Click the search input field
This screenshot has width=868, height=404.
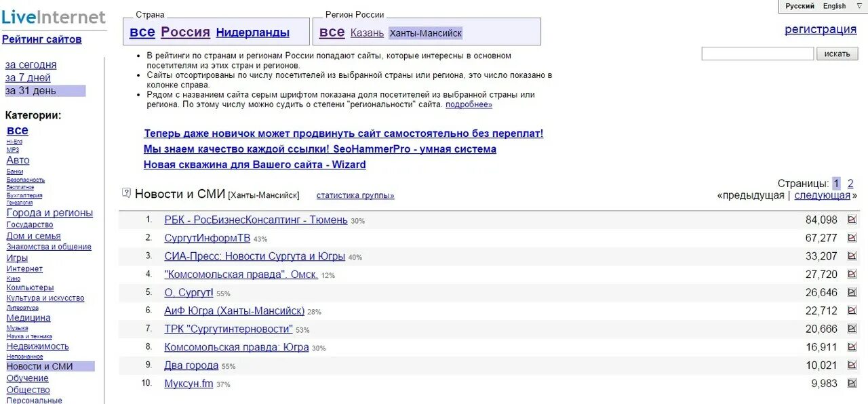click(x=757, y=54)
